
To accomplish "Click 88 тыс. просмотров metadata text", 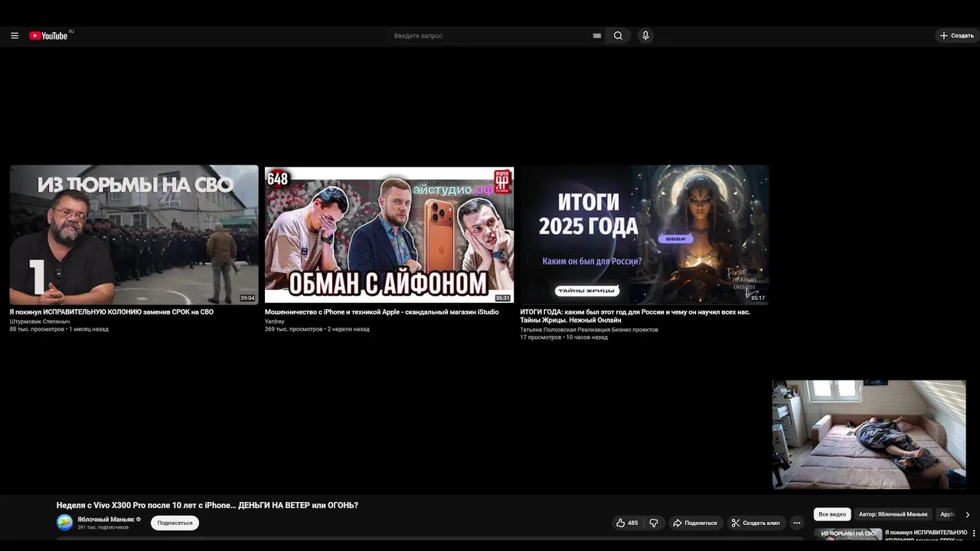I will [37, 329].
